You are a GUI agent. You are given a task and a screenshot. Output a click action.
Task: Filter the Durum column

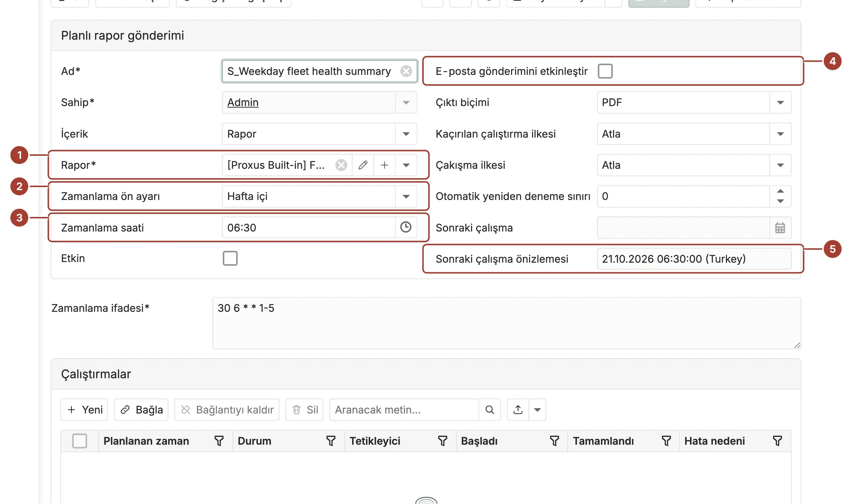pyautogui.click(x=331, y=441)
